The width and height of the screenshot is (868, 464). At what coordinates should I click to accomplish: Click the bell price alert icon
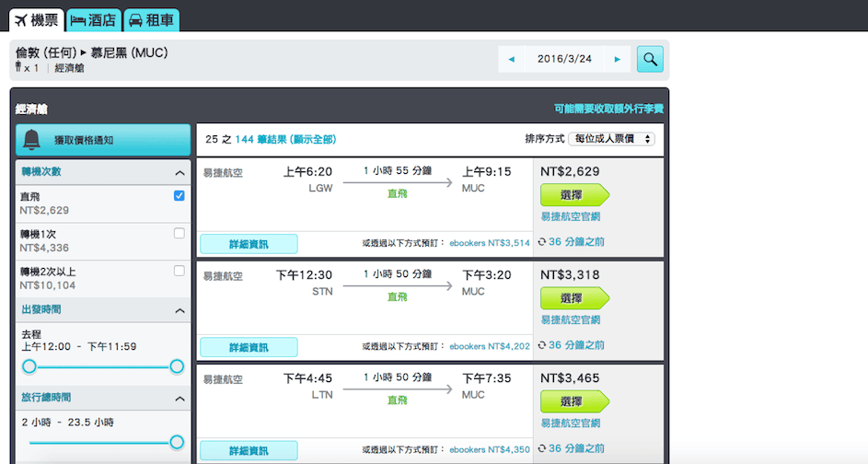(x=31, y=140)
